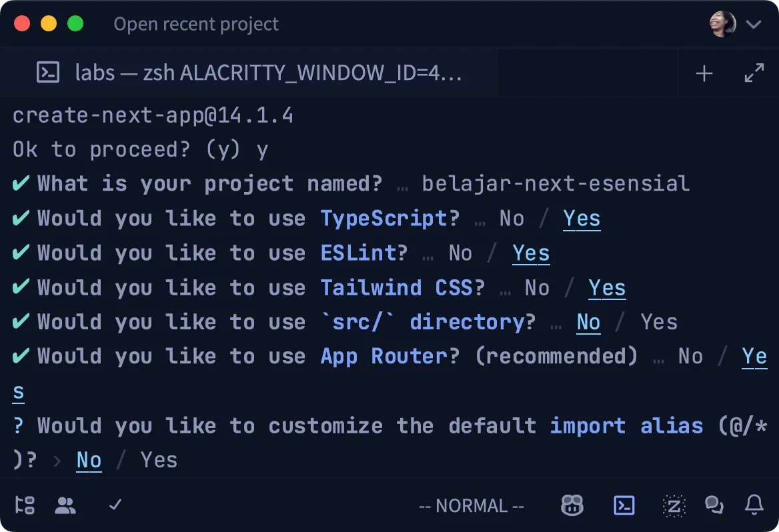This screenshot has width=779, height=532.
Task: Open the chat panel speech bubble icon
Action: click(714, 505)
